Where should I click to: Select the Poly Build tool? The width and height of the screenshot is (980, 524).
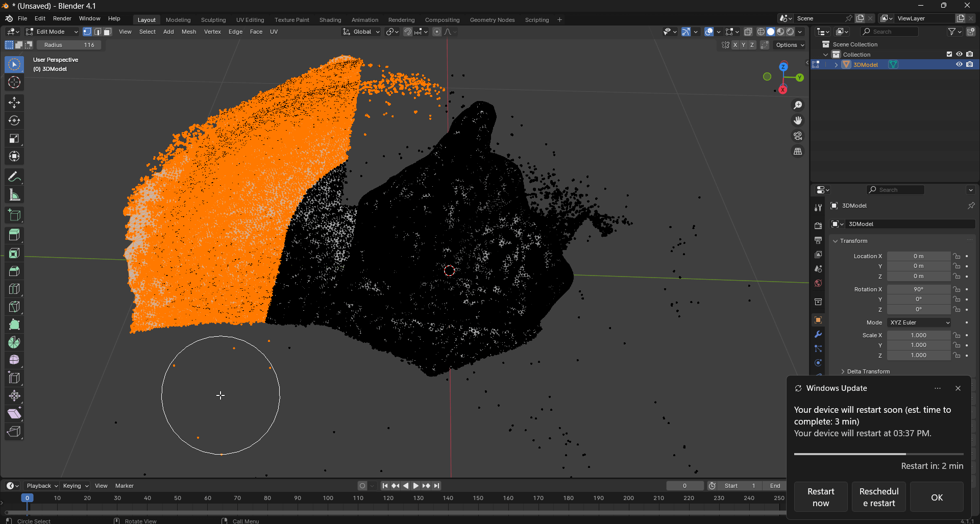[14, 325]
